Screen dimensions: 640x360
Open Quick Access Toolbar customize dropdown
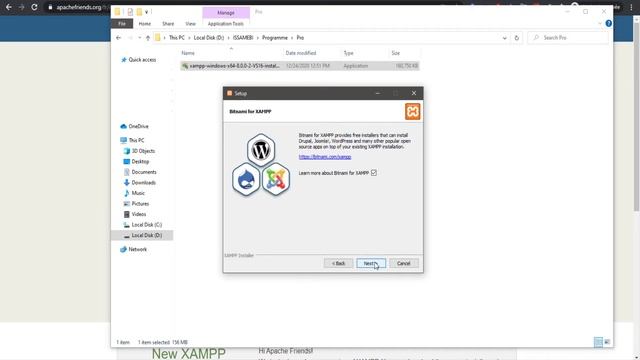pyautogui.click(x=147, y=12)
